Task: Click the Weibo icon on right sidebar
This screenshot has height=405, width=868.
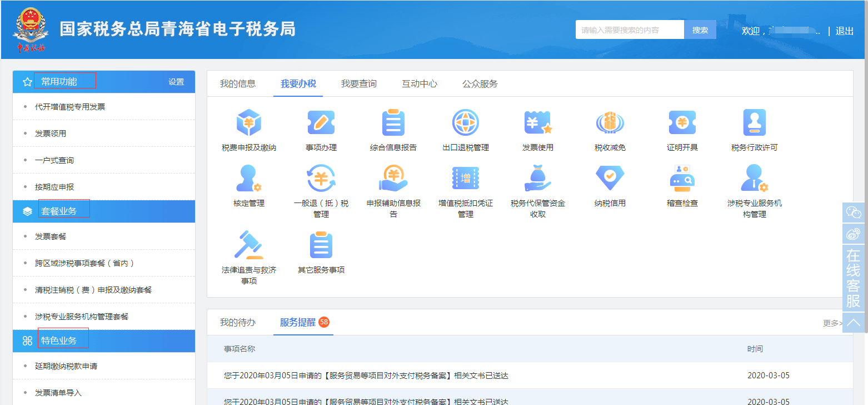Action: [x=854, y=234]
